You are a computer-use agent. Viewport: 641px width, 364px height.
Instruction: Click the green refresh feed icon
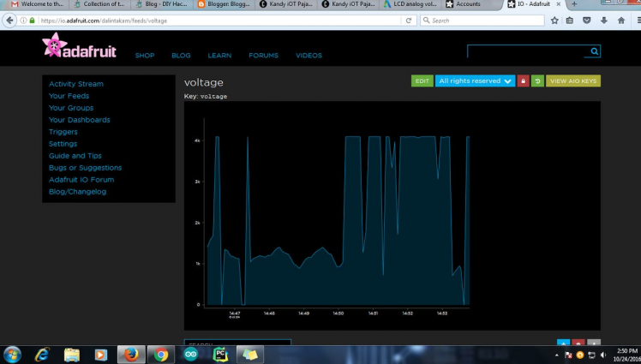(537, 81)
